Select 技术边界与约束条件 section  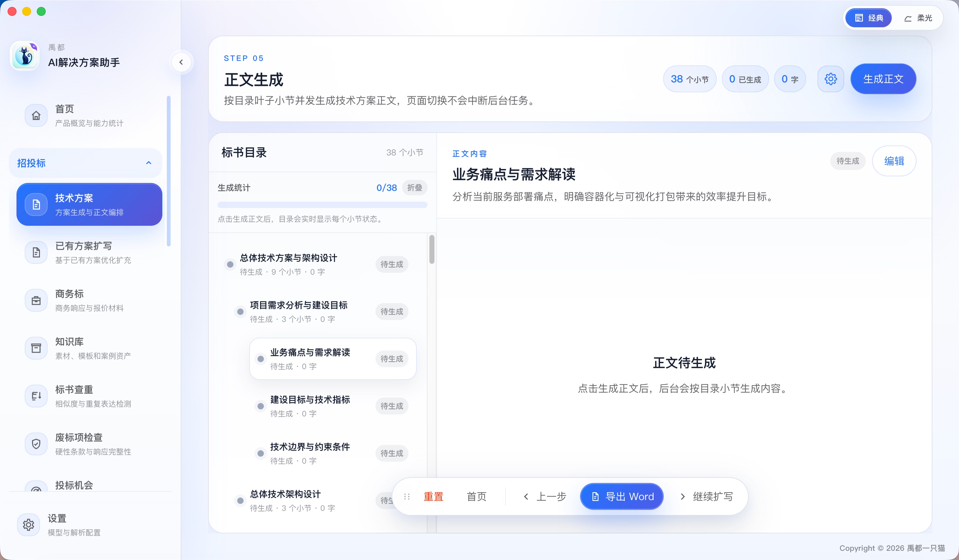pyautogui.click(x=333, y=453)
